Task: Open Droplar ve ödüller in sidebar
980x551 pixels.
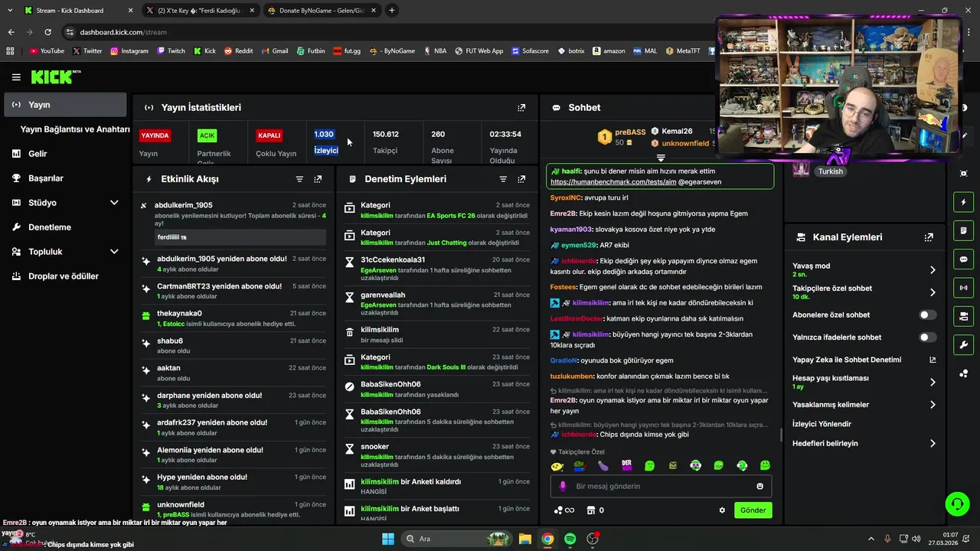Action: [64, 276]
